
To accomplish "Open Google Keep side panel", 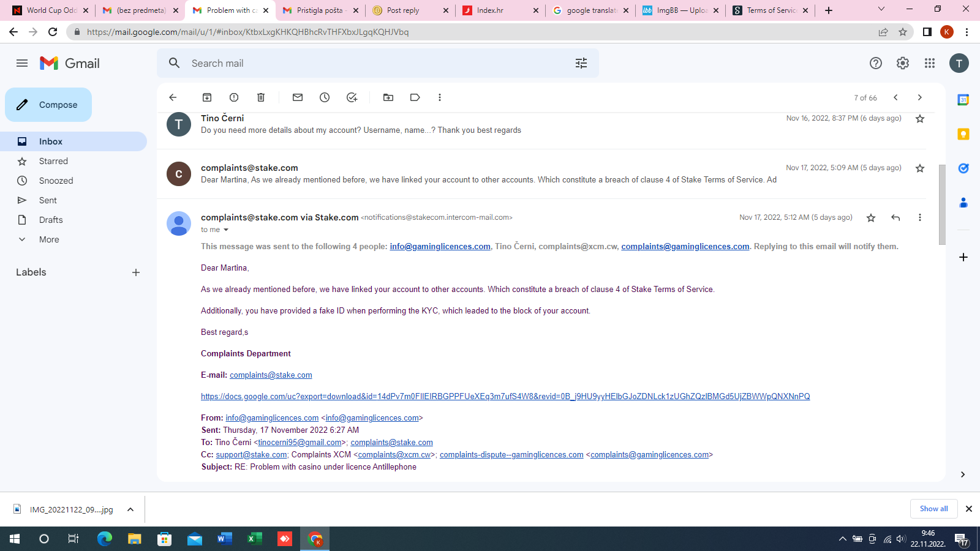I will click(x=963, y=134).
